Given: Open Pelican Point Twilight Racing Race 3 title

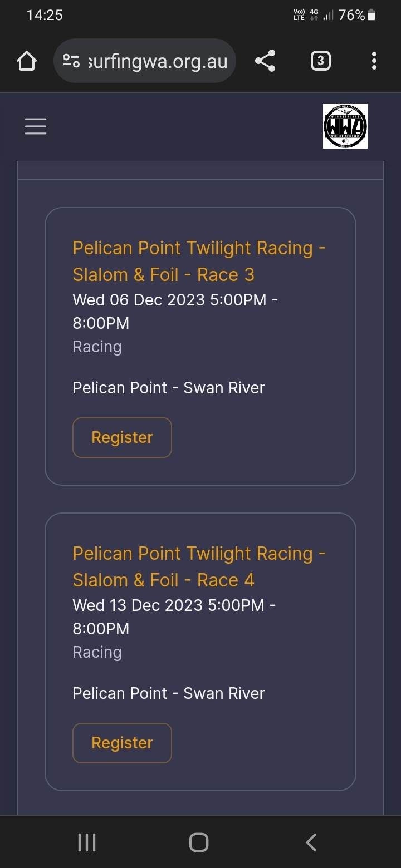Looking at the screenshot, I should tap(199, 261).
